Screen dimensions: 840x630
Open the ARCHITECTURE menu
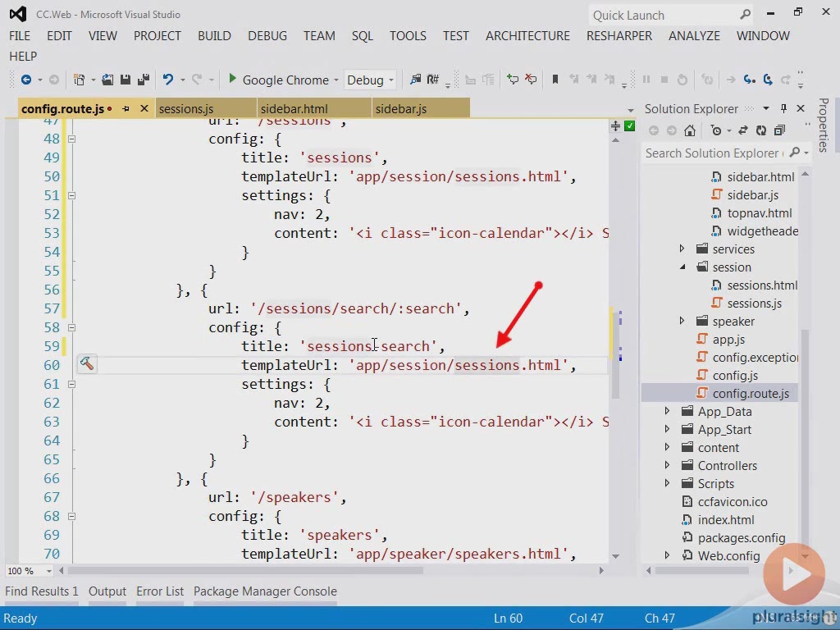[527, 36]
